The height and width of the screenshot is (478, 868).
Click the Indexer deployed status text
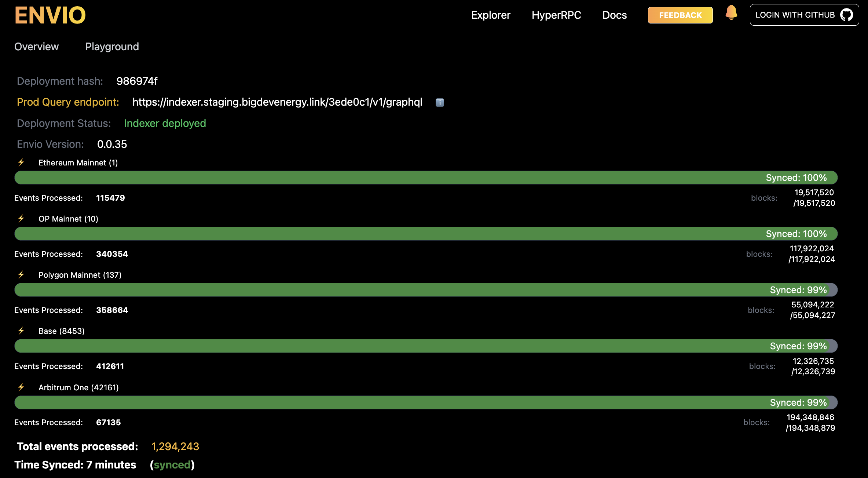click(x=165, y=123)
